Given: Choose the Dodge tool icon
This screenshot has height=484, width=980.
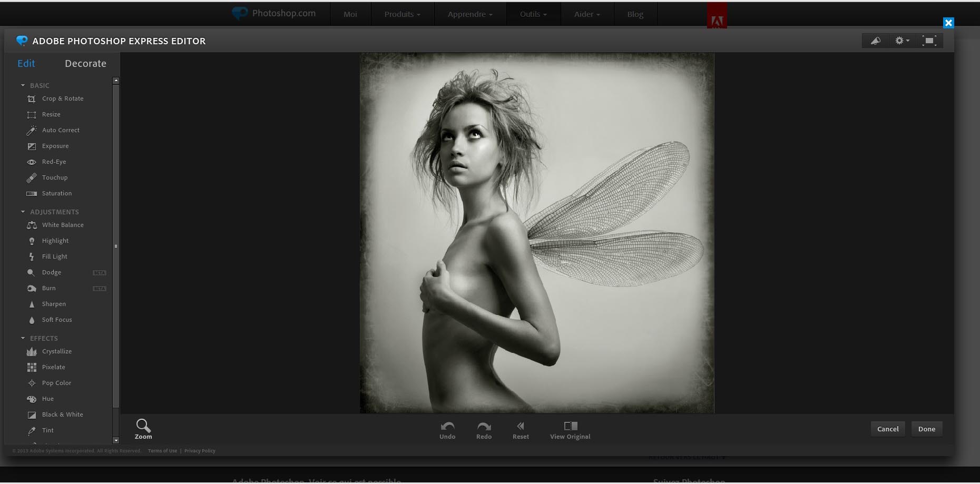Looking at the screenshot, I should (31, 273).
